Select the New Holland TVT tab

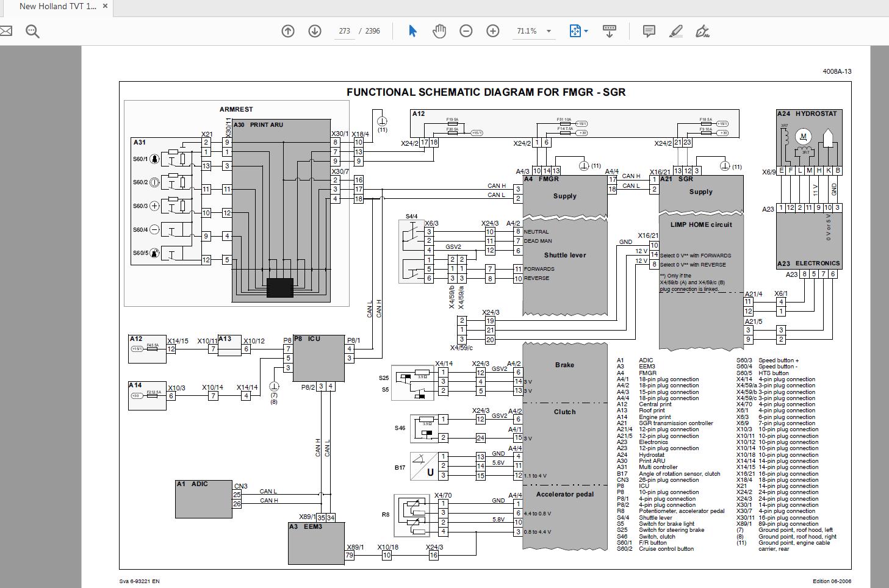(58, 7)
